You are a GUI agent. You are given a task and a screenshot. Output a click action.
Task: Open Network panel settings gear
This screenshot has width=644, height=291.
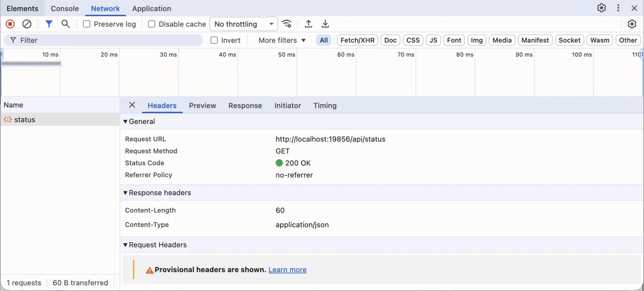pyautogui.click(x=632, y=24)
